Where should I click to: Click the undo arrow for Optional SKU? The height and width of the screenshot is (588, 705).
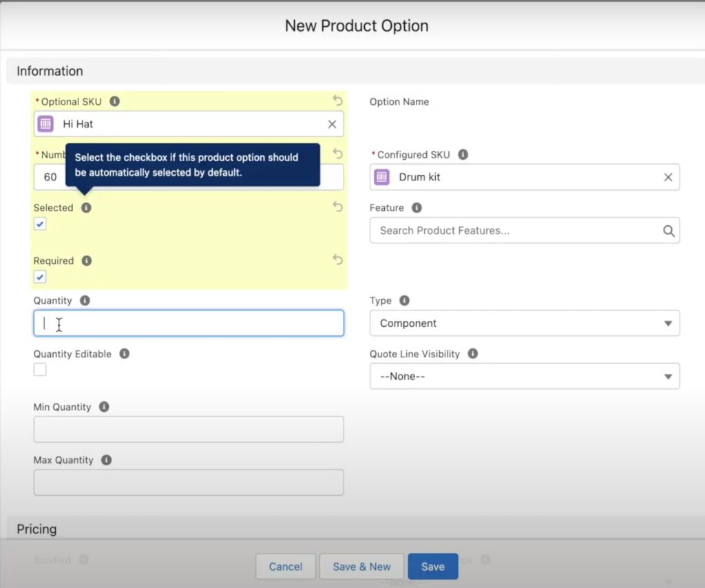coord(337,101)
